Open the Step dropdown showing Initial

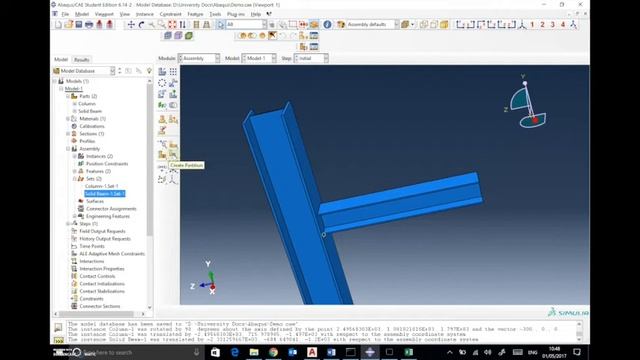click(311, 58)
